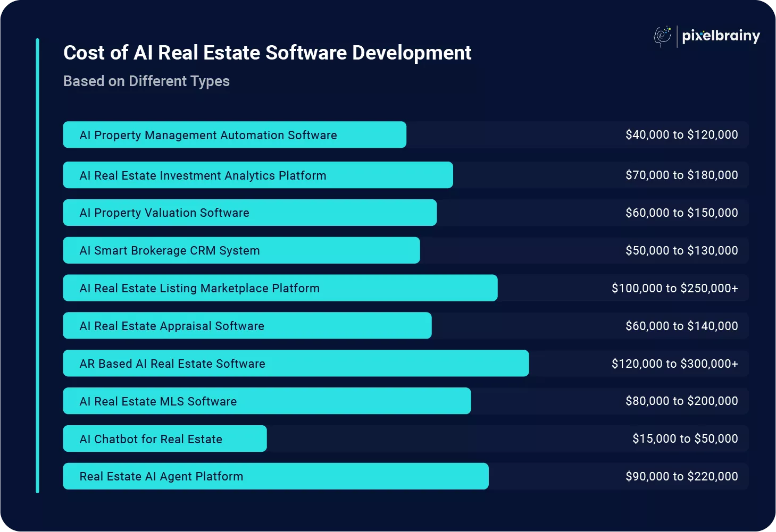Select the AR Based AI Real Estate Software bar
776x532 pixels.
tap(296, 364)
